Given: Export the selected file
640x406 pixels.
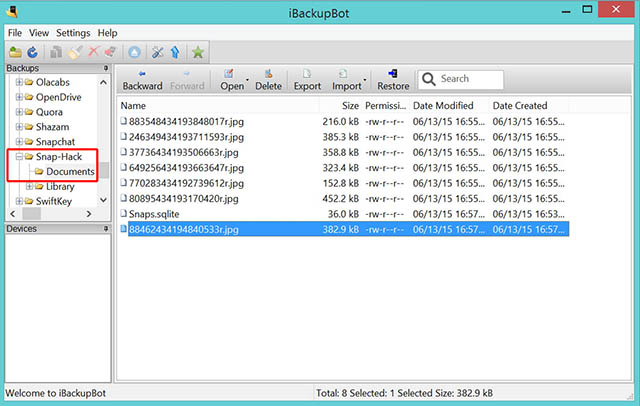Looking at the screenshot, I should (x=307, y=80).
